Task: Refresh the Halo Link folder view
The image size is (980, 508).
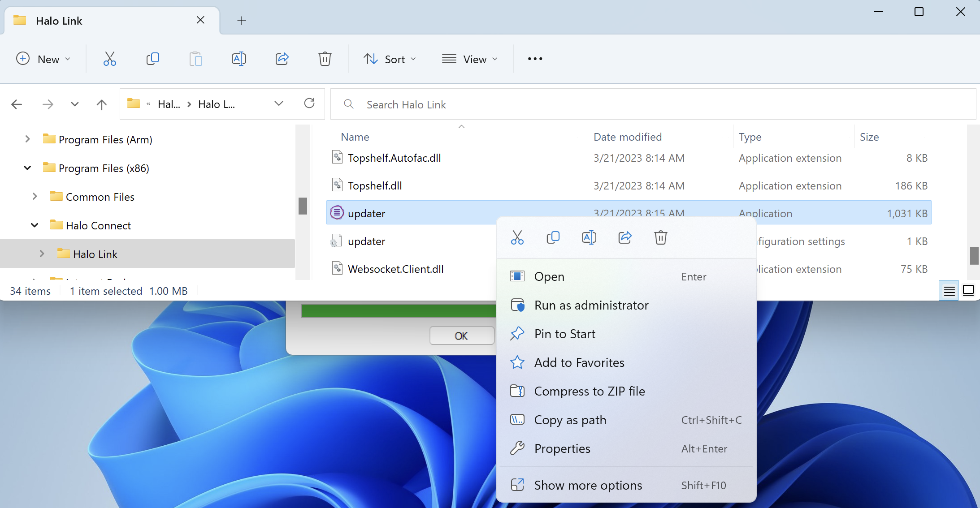Action: [309, 103]
